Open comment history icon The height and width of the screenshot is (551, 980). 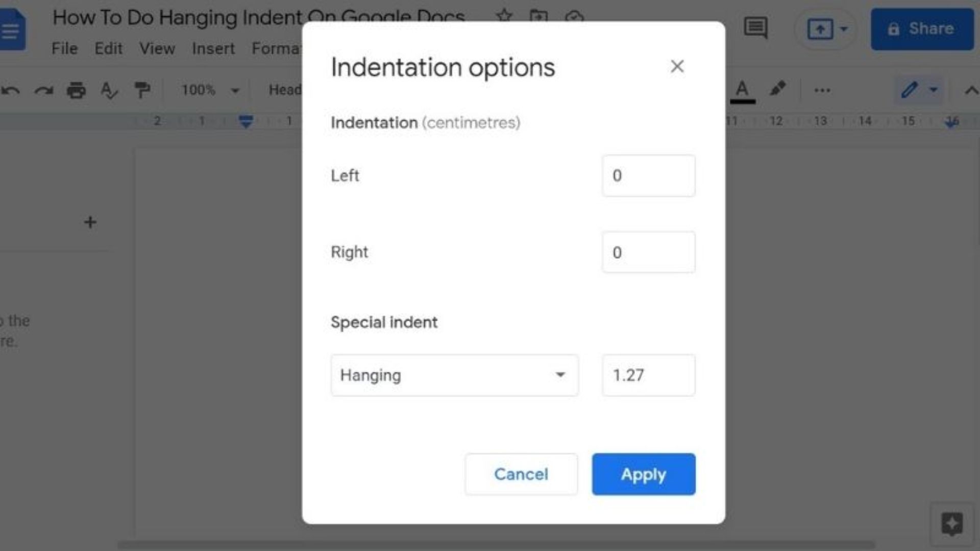coord(755,28)
